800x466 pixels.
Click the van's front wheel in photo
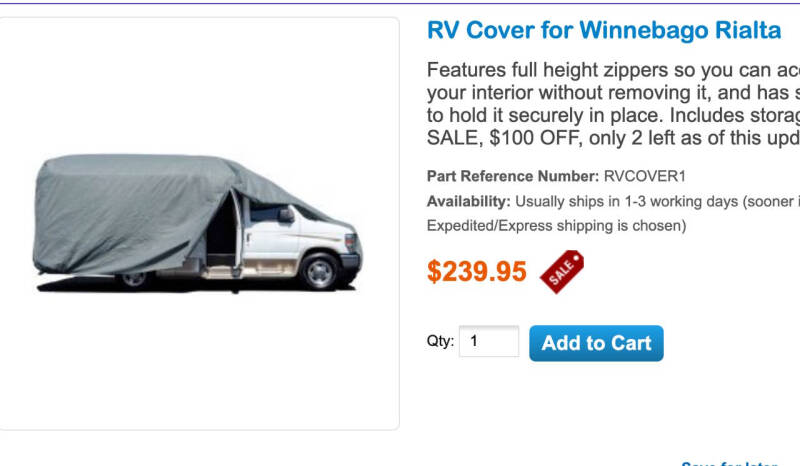(320, 271)
